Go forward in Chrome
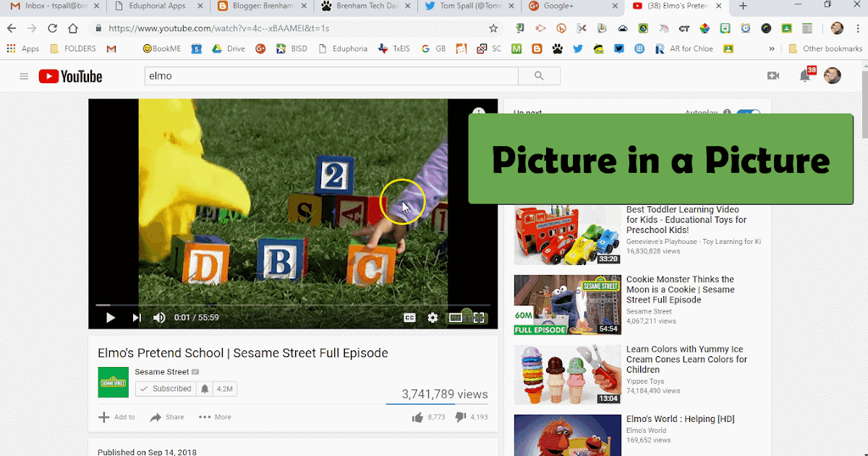Image resolution: width=868 pixels, height=456 pixels. (x=32, y=28)
